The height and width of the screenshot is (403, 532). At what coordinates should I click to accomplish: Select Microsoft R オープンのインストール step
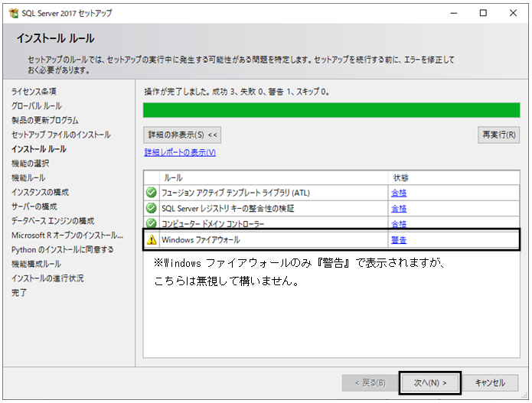tap(67, 236)
